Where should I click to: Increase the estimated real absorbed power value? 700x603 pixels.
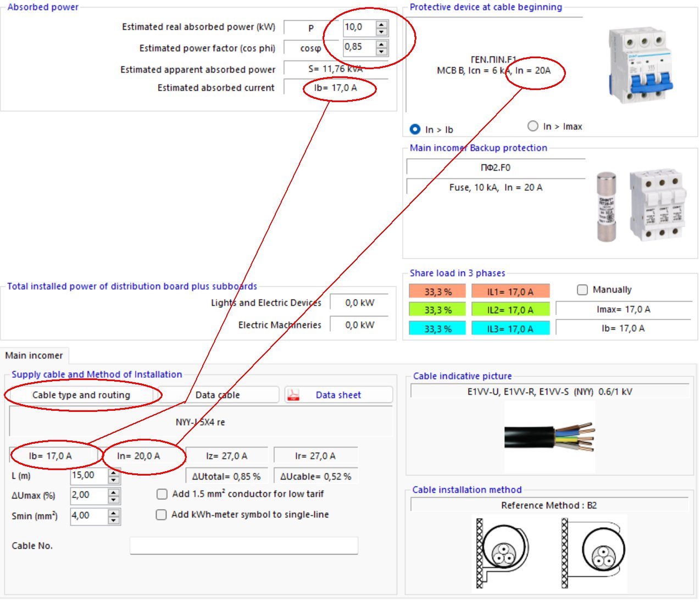(382, 24)
